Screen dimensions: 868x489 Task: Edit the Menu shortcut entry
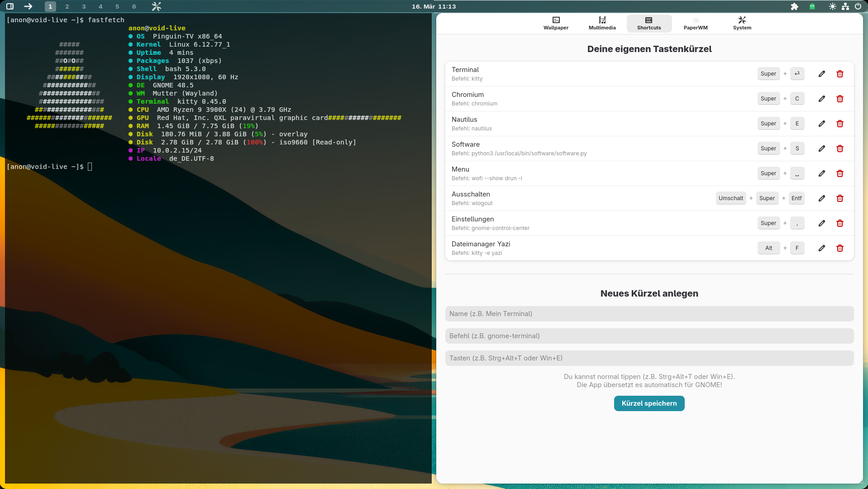(822, 173)
